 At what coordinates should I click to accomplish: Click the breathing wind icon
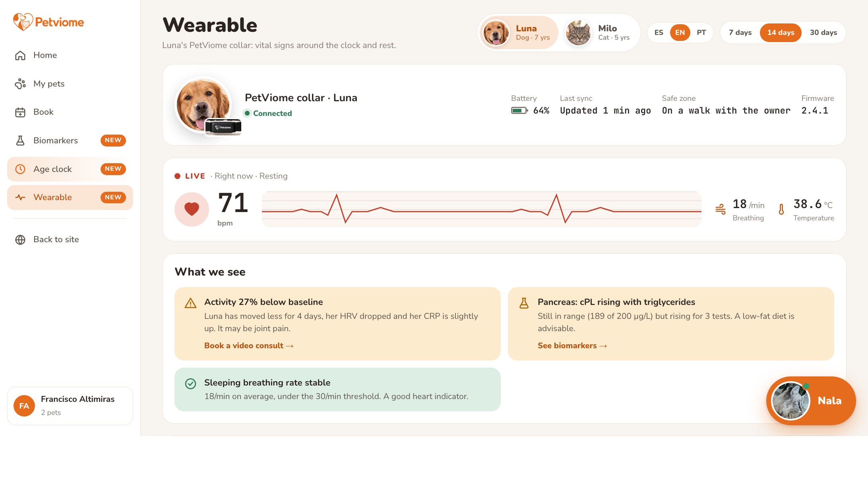coord(721,209)
